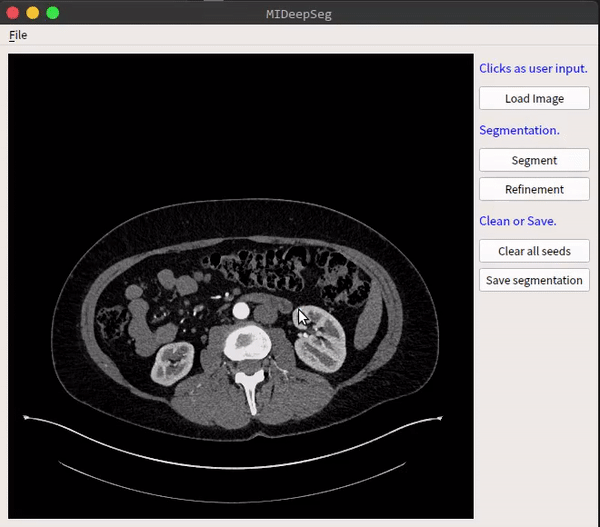Click the 'Clicks as user input.' label
The width and height of the screenshot is (600, 527).
point(533,69)
